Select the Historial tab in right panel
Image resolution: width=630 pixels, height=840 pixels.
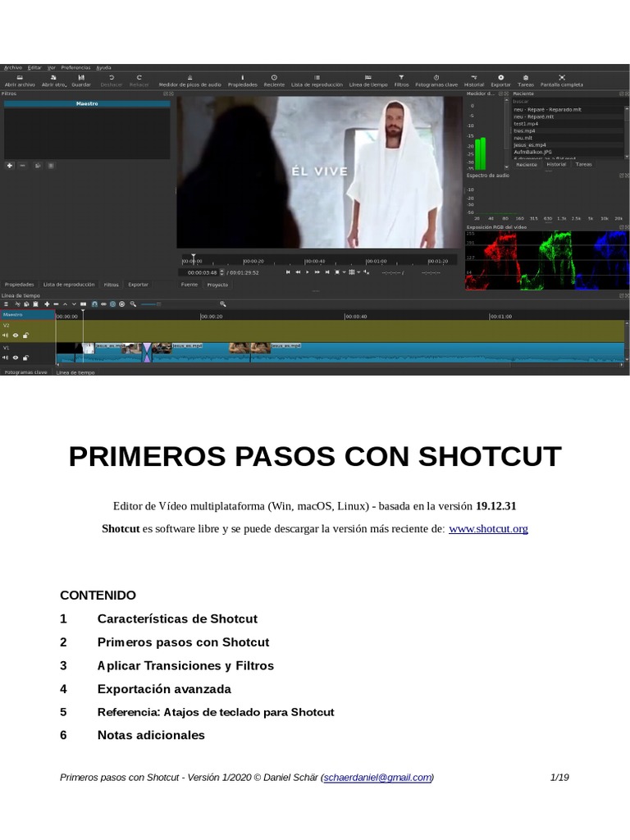pyautogui.click(x=556, y=164)
